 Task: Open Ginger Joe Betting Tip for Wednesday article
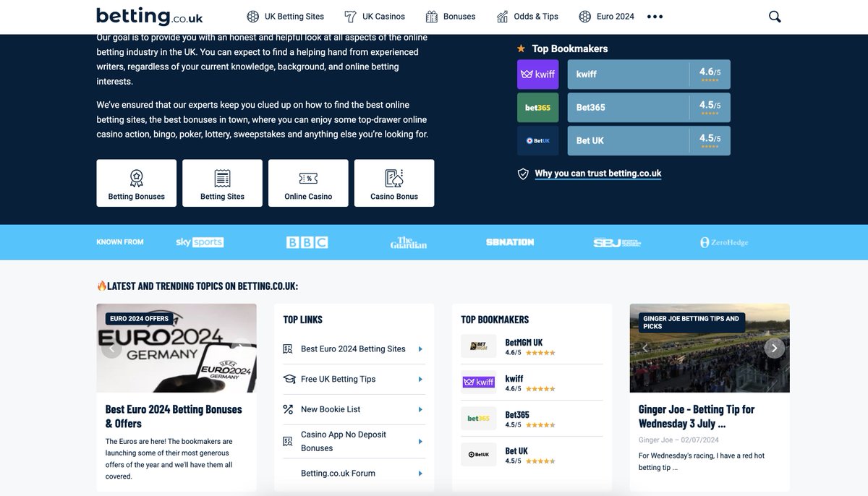pyautogui.click(x=697, y=416)
